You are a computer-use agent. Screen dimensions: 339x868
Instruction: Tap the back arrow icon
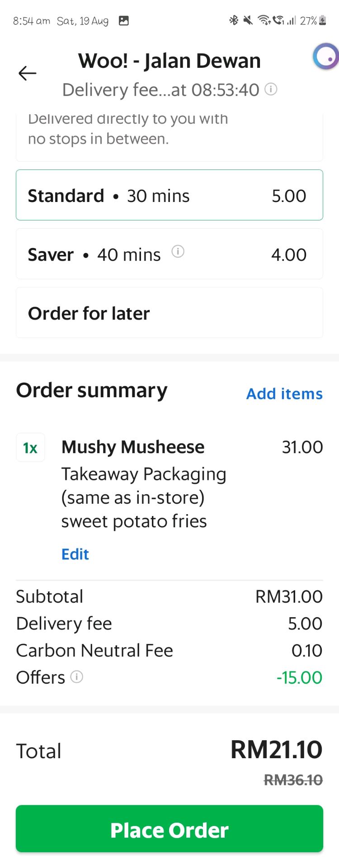[27, 73]
